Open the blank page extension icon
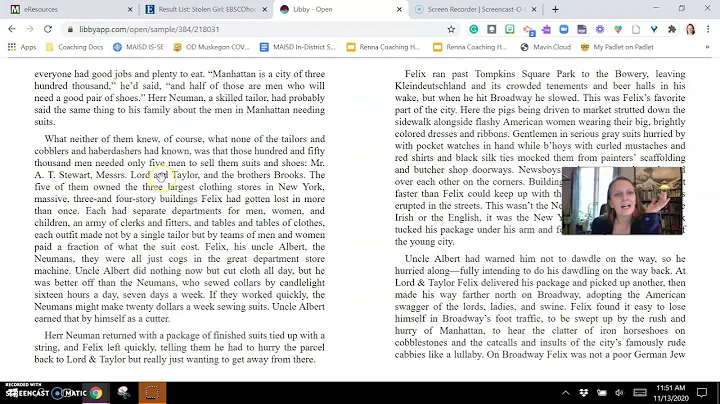The height and width of the screenshot is (404, 720). tap(636, 29)
